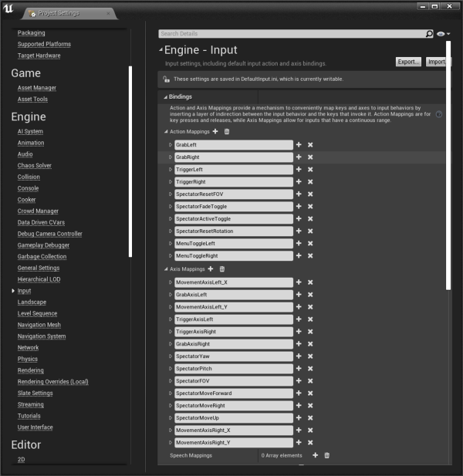Open the User Interface settings

(35, 427)
